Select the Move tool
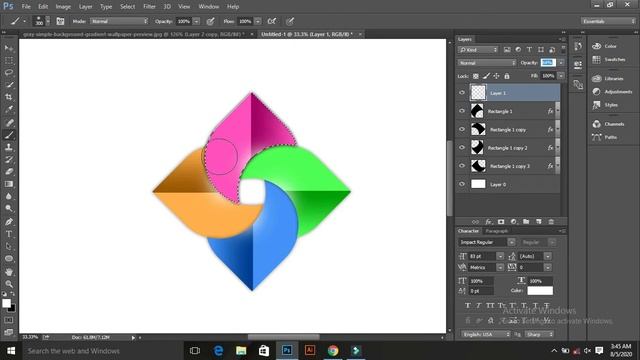640x360 pixels. click(x=9, y=48)
